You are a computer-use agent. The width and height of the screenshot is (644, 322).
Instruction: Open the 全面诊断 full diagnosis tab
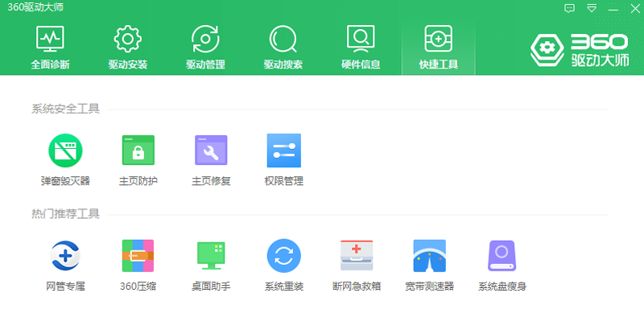click(50, 47)
